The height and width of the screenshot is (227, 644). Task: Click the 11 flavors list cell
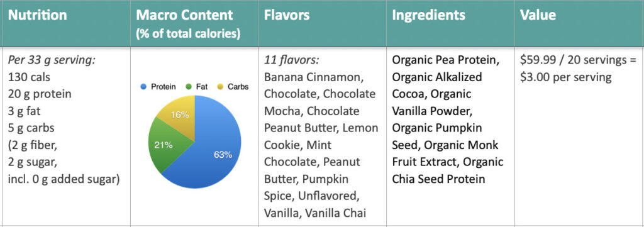[321, 136]
